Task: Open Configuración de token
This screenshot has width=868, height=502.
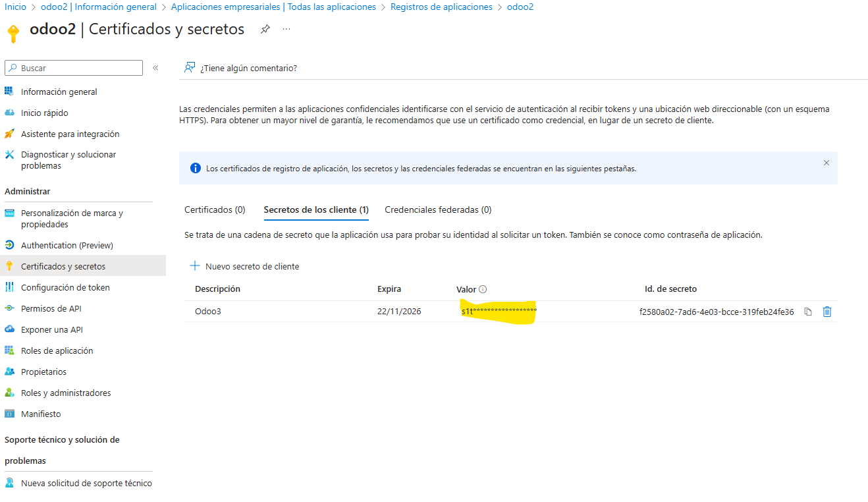Action: click(65, 287)
